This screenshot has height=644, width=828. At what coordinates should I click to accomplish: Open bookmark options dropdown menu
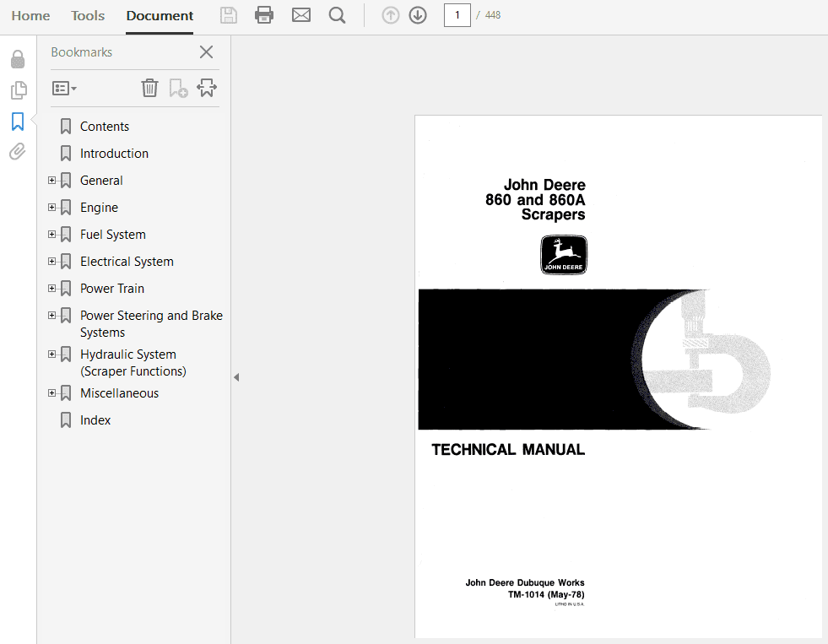64,88
